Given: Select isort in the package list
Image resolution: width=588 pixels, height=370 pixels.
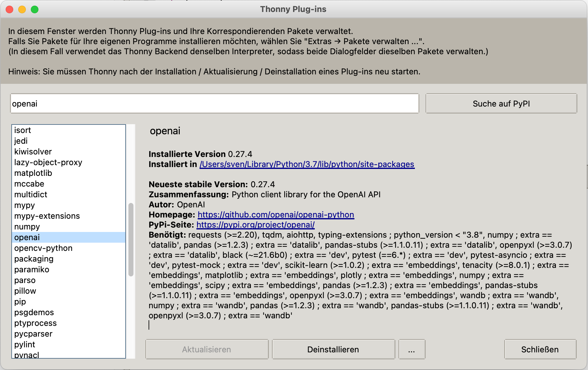Looking at the screenshot, I should click(x=69, y=130).
